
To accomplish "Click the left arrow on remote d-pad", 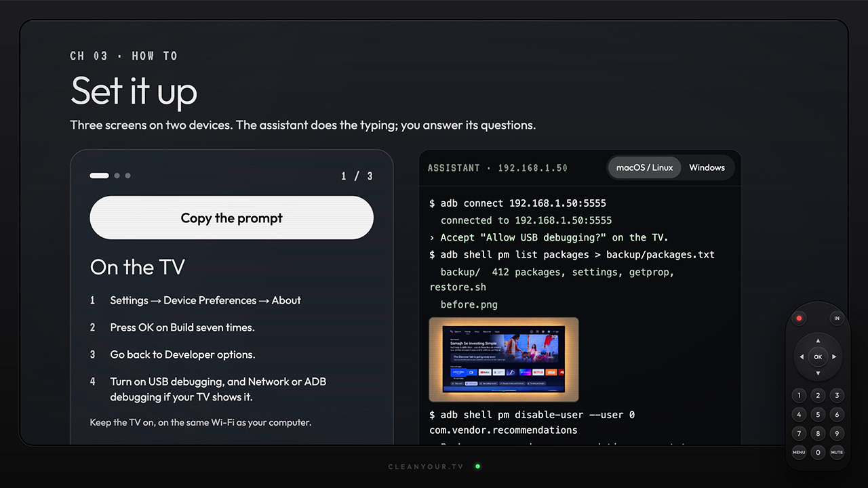I will click(802, 357).
